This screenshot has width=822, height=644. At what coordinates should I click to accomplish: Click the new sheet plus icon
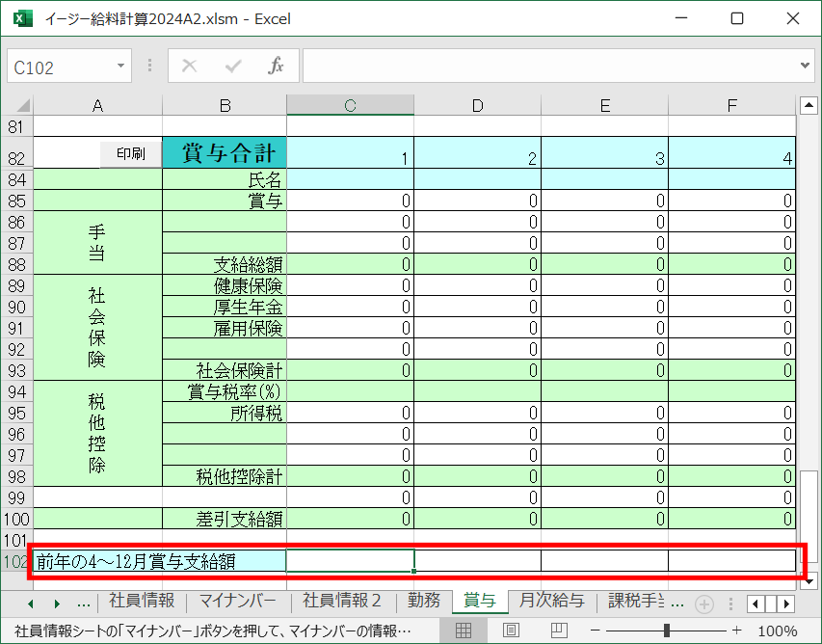[x=704, y=604]
